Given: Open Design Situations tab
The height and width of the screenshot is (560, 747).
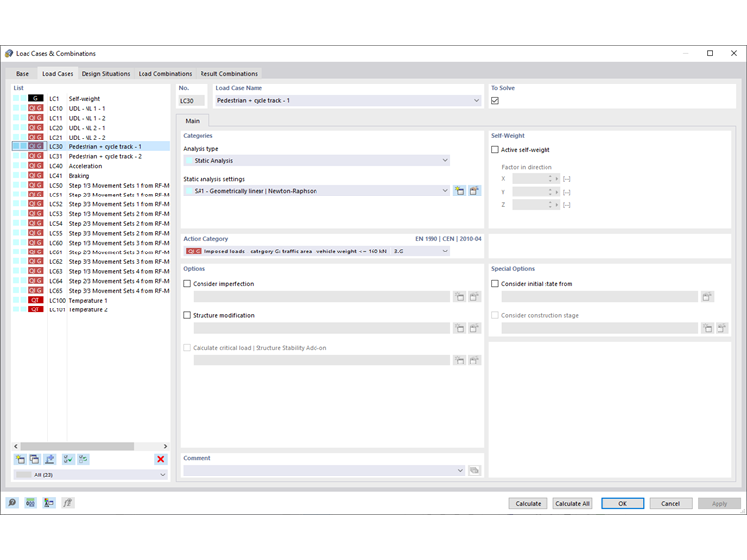Looking at the screenshot, I should [x=106, y=74].
